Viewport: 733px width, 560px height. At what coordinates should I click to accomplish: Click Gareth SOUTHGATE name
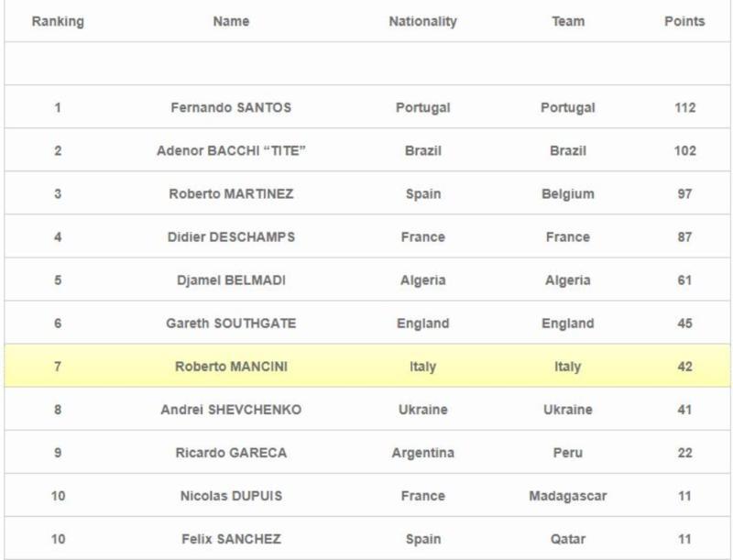(231, 324)
